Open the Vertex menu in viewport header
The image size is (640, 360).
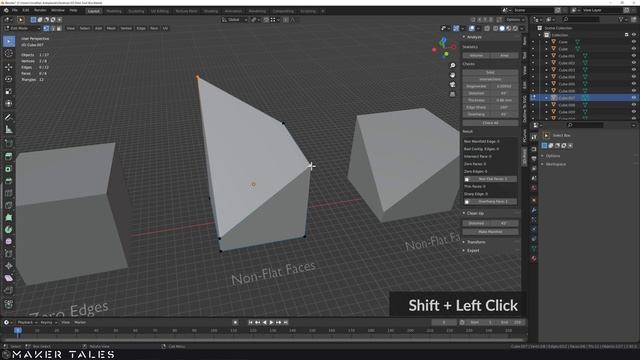[x=126, y=28]
